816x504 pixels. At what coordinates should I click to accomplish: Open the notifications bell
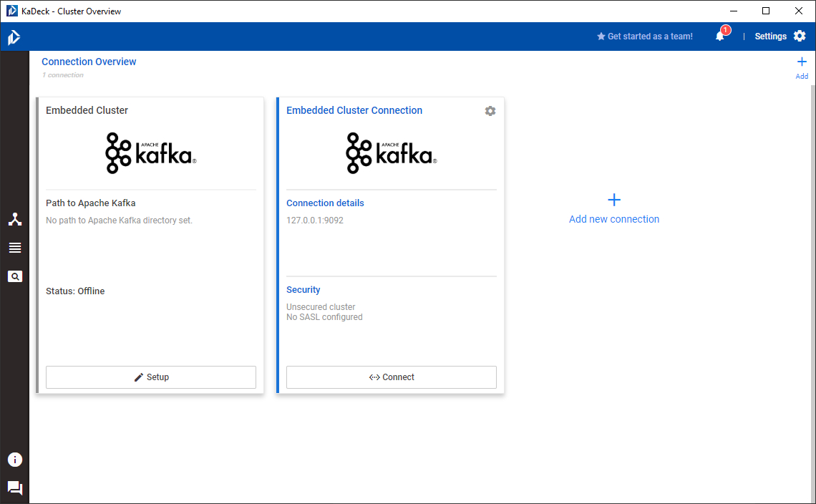(x=719, y=36)
